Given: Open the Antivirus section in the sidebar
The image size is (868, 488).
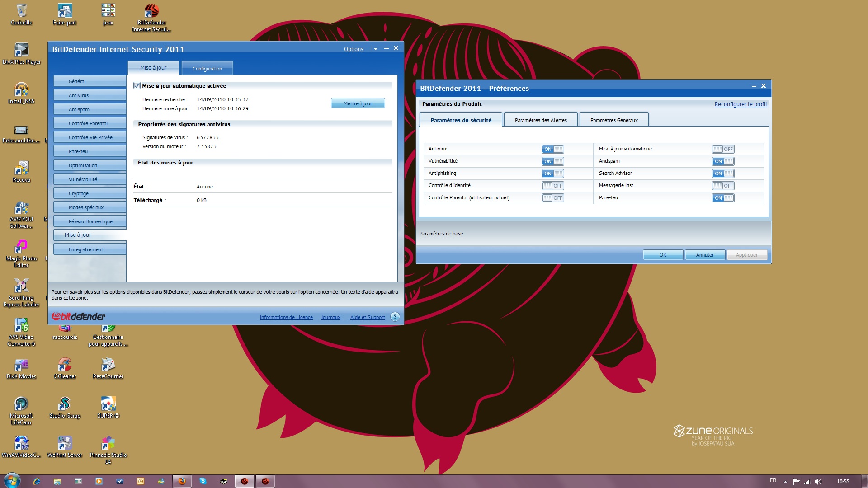Looking at the screenshot, I should click(90, 95).
